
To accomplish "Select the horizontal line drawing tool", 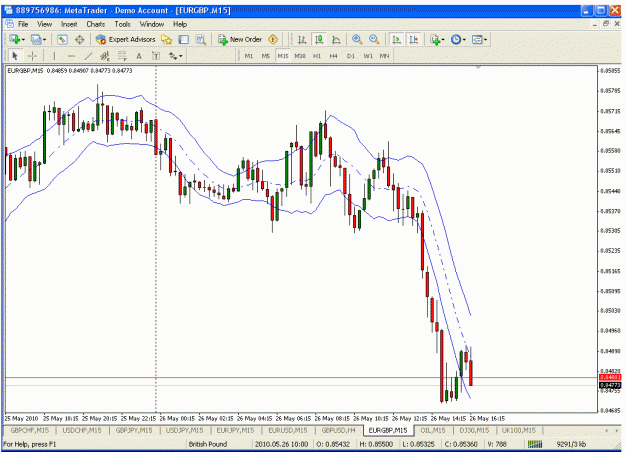I will pos(71,56).
